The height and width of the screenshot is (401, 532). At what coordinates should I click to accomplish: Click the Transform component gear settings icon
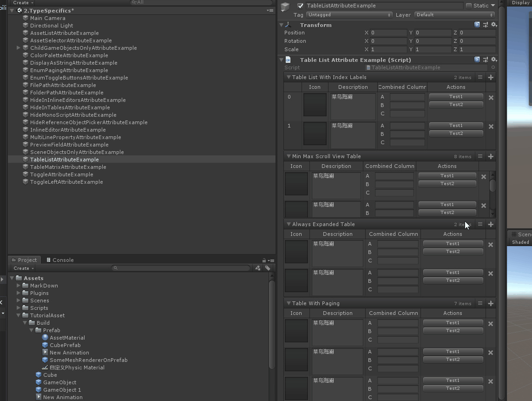pos(493,25)
